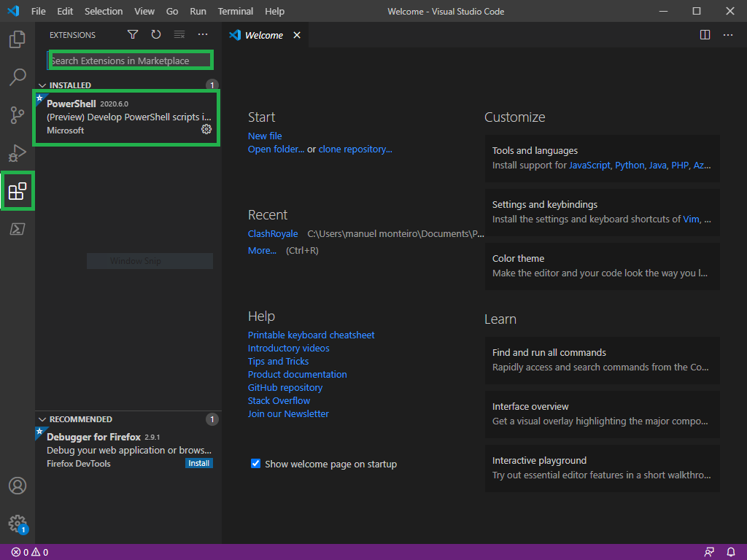The height and width of the screenshot is (560, 747).
Task: Open the Source Control view
Action: (18, 114)
